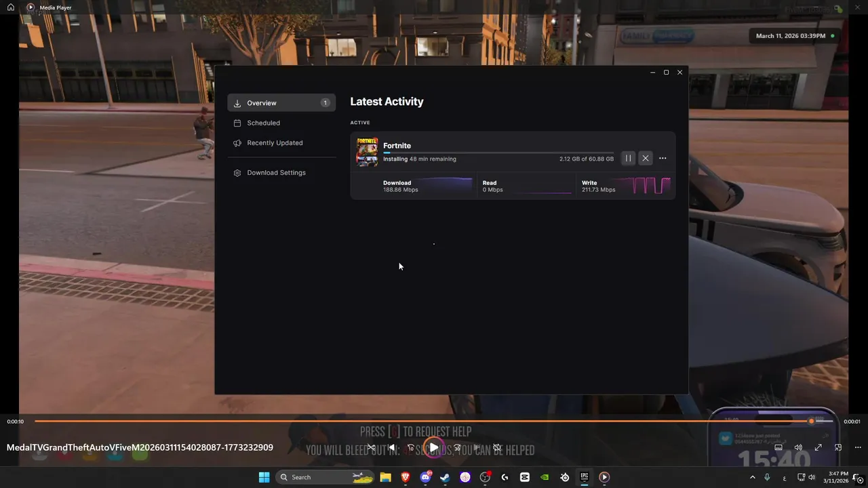868x488 pixels.
Task: Open Media Player from the taskbar
Action: click(x=604, y=477)
